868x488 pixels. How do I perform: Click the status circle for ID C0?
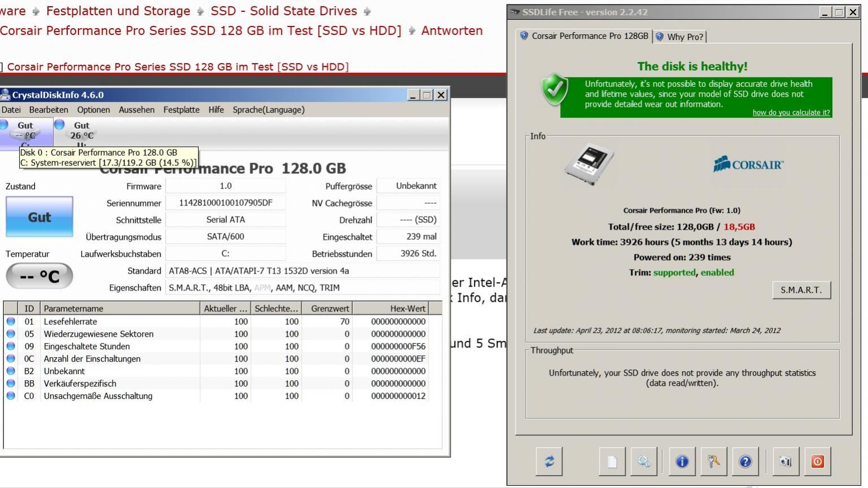pos(11,396)
